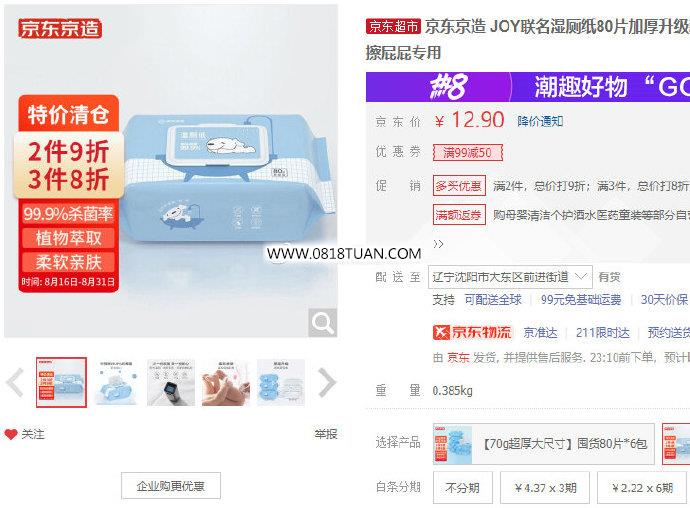The image size is (690, 508).
Task: Click the magnifier zoom icon on product image
Action: [323, 323]
